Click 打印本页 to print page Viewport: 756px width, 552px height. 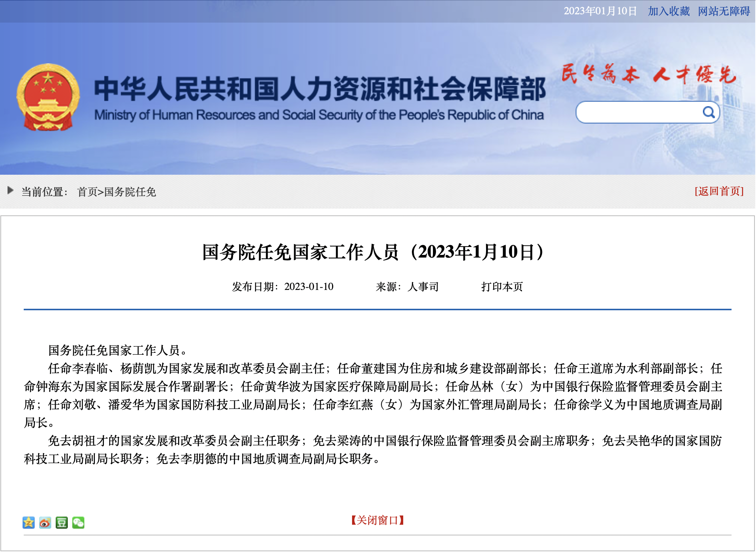click(502, 287)
